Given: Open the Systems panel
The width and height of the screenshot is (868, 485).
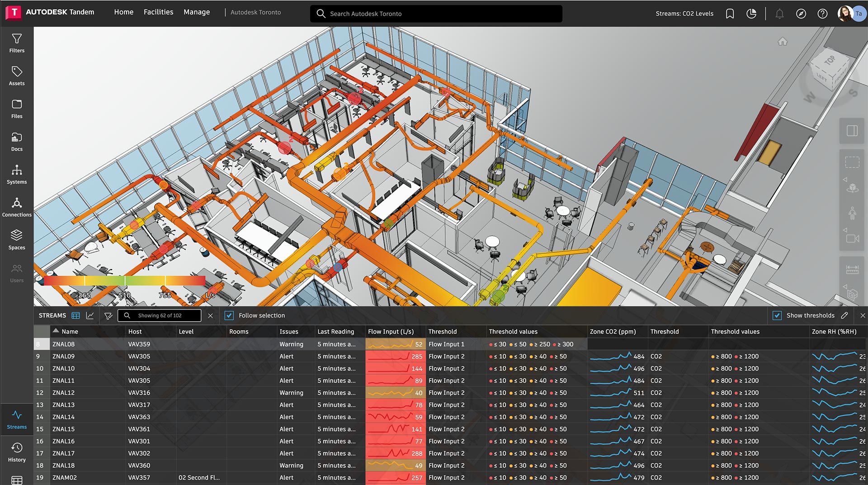Looking at the screenshot, I should [17, 175].
